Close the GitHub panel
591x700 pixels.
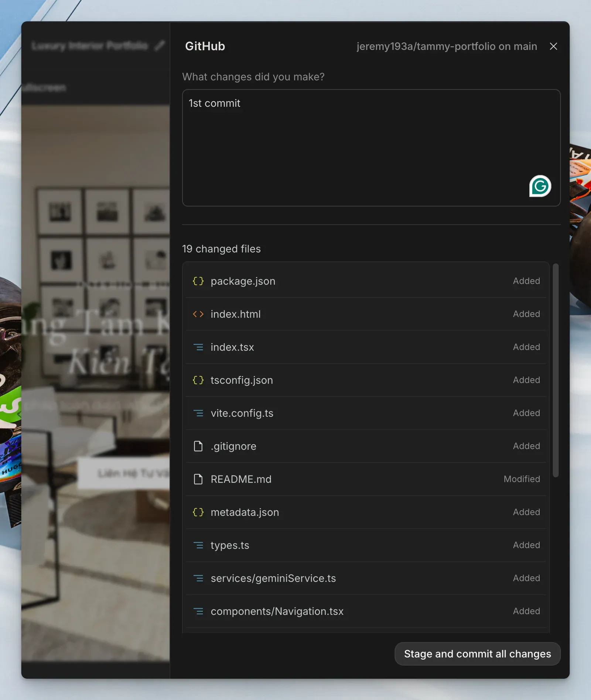[x=553, y=46]
